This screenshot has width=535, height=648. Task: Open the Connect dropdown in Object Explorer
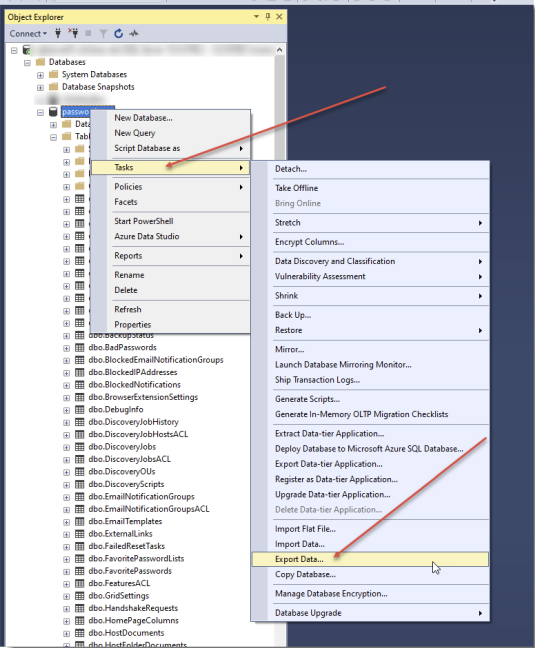[x=28, y=33]
